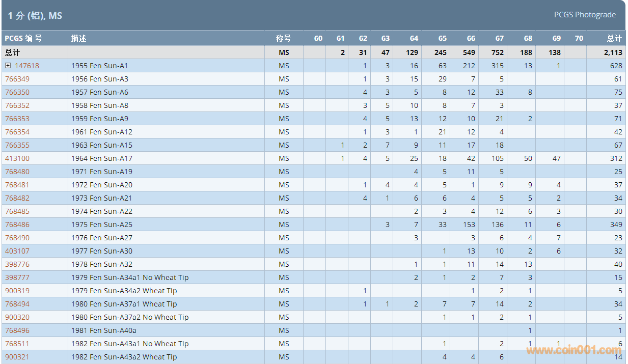Open entry 900319 Wheat Tip coin
The width and height of the screenshot is (628, 364).
click(x=17, y=291)
